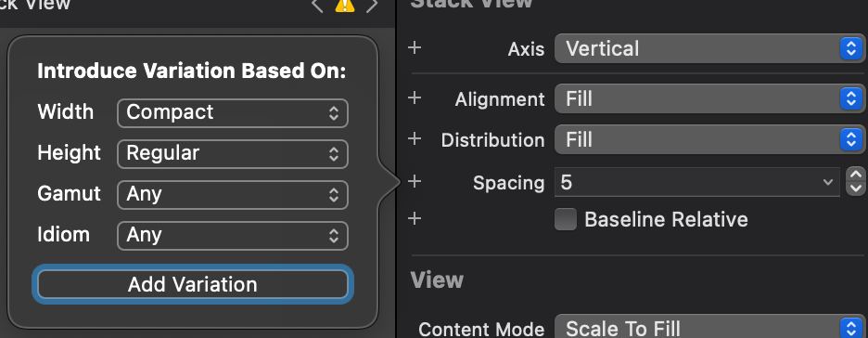This screenshot has height=338, width=868.
Task: Increase Spacing with the stepper up arrow
Action: 856,175
